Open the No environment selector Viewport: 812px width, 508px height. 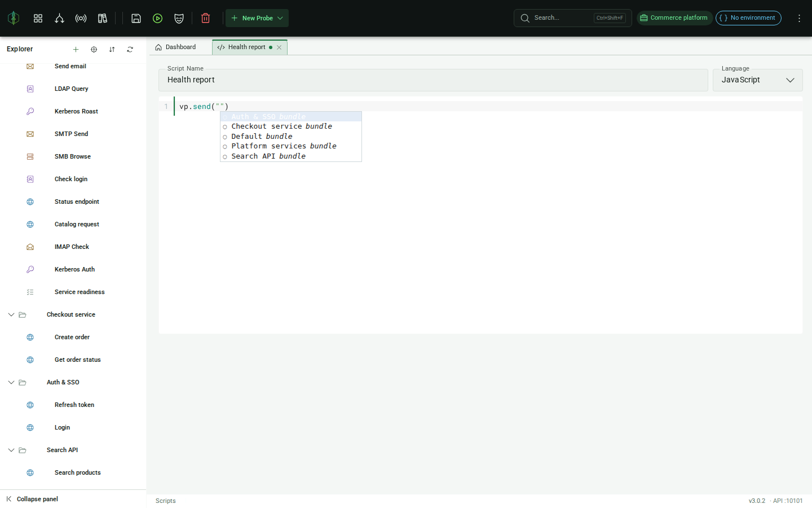(748, 18)
